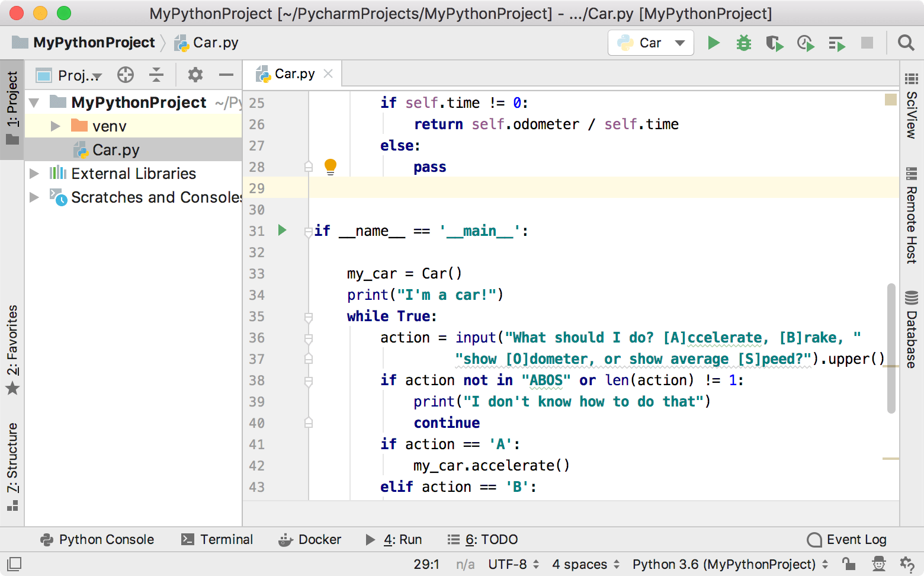The width and height of the screenshot is (924, 576).
Task: Open Search Everywhere
Action: point(906,43)
